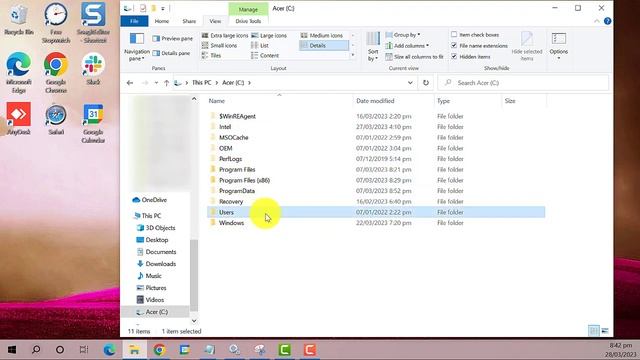Open Google Chrome from the taskbar
640x360 pixels.
click(x=160, y=350)
